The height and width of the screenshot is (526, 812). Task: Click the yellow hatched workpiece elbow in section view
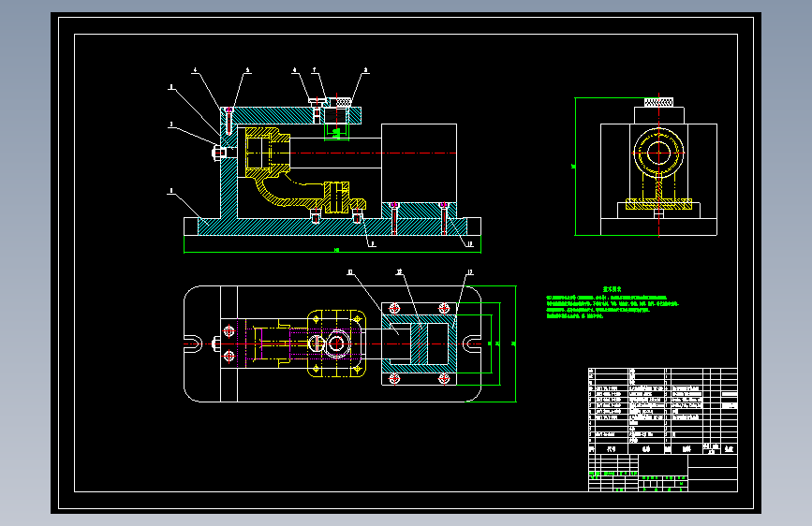pos(274,192)
